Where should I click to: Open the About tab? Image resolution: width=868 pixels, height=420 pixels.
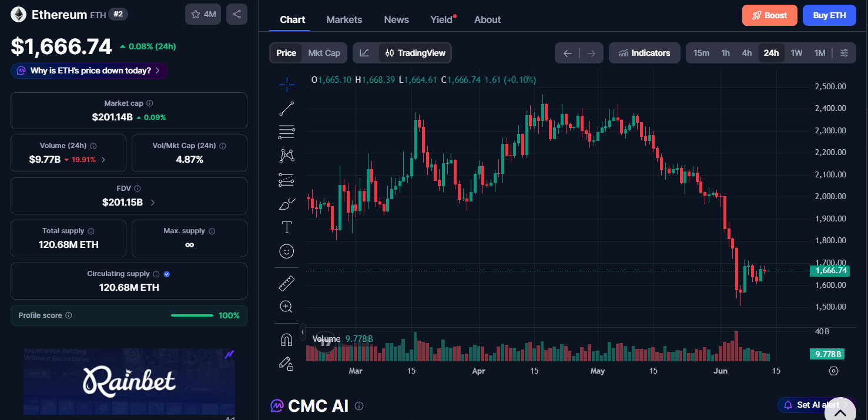[488, 19]
